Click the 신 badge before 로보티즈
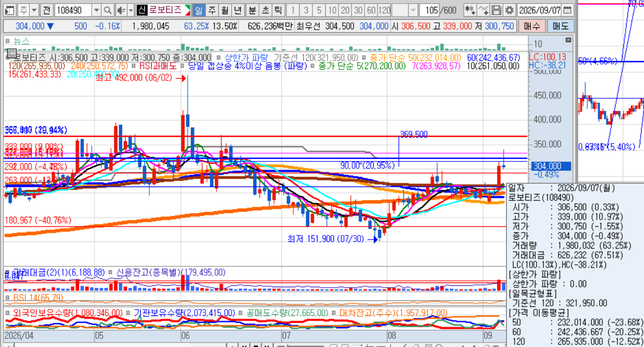The image size is (644, 347). [x=142, y=10]
